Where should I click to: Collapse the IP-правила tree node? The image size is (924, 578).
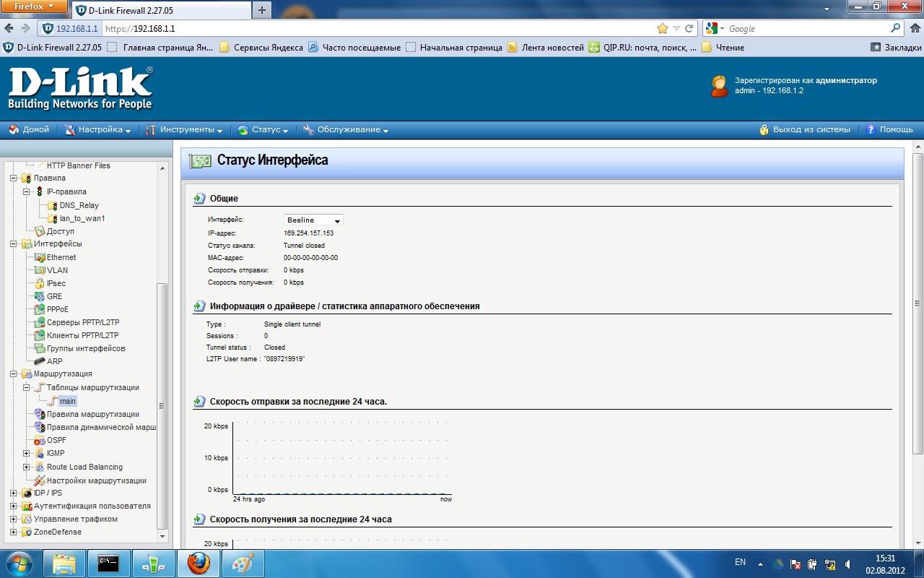coord(26,191)
